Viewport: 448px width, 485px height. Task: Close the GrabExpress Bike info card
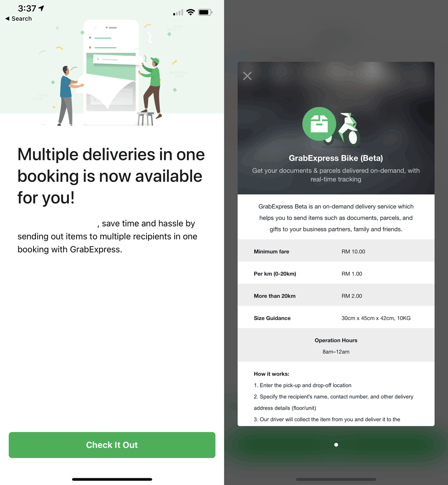247,76
